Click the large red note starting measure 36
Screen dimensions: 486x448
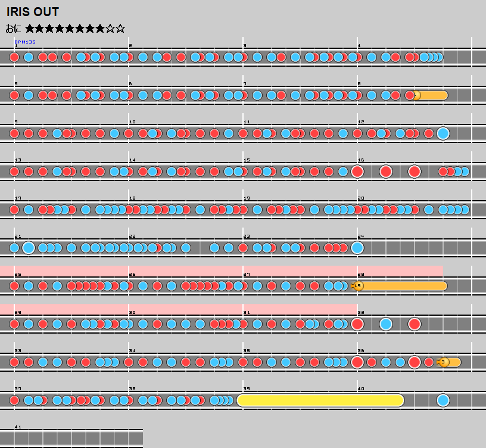pyautogui.click(x=357, y=362)
